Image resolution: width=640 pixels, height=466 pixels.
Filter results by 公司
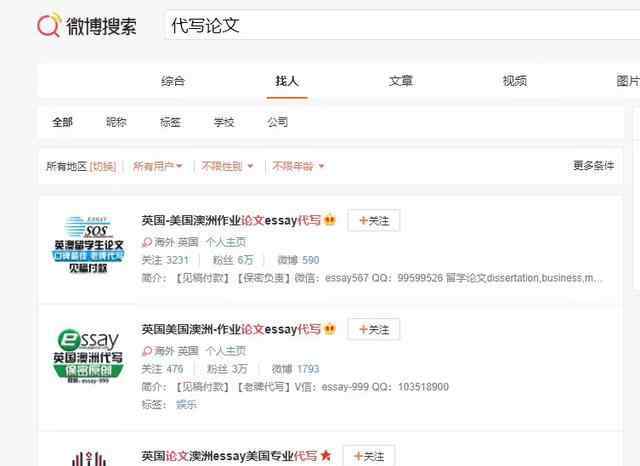click(x=278, y=122)
